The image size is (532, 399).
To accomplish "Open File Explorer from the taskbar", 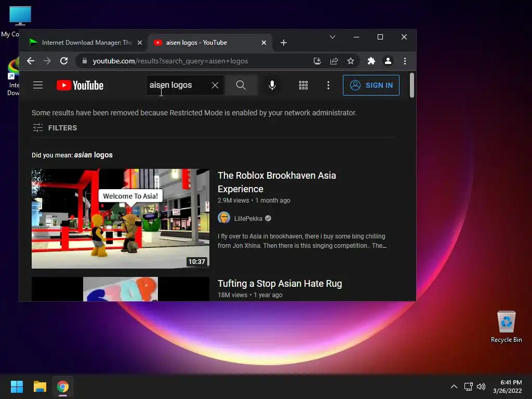I will pos(39,387).
